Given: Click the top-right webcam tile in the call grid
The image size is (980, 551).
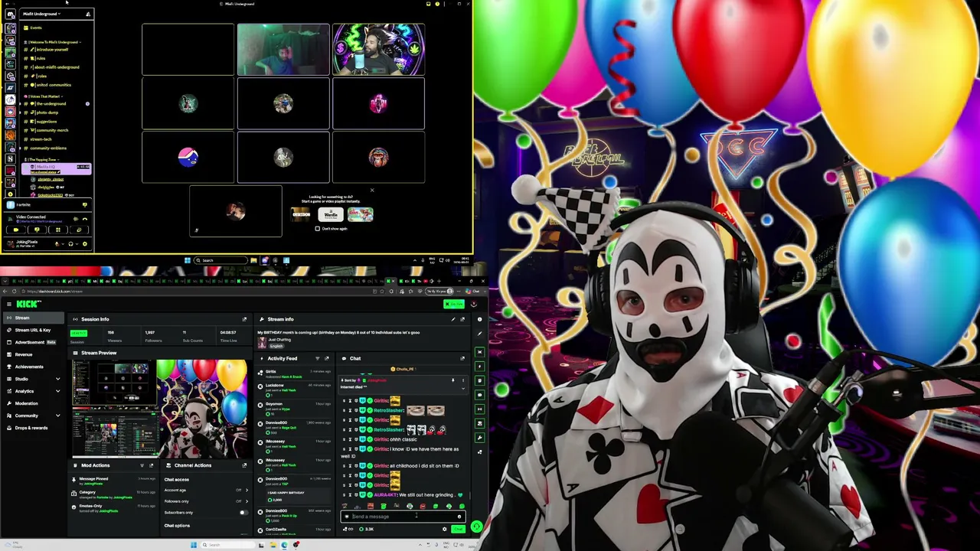Looking at the screenshot, I should click(x=378, y=50).
